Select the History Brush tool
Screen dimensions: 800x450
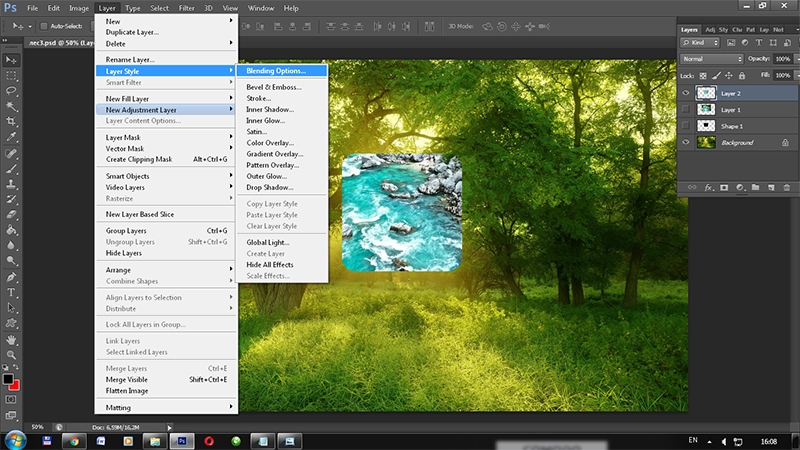(x=11, y=199)
